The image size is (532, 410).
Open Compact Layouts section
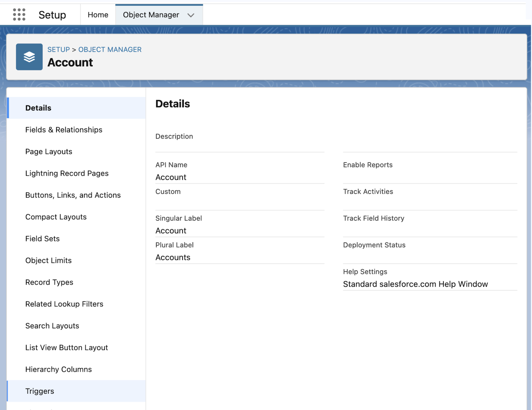[76, 217]
